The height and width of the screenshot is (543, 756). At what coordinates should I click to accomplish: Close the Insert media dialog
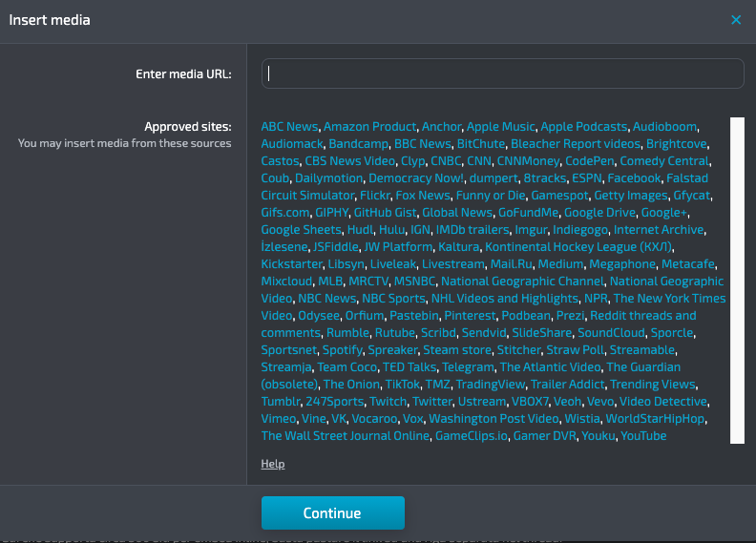pos(736,20)
